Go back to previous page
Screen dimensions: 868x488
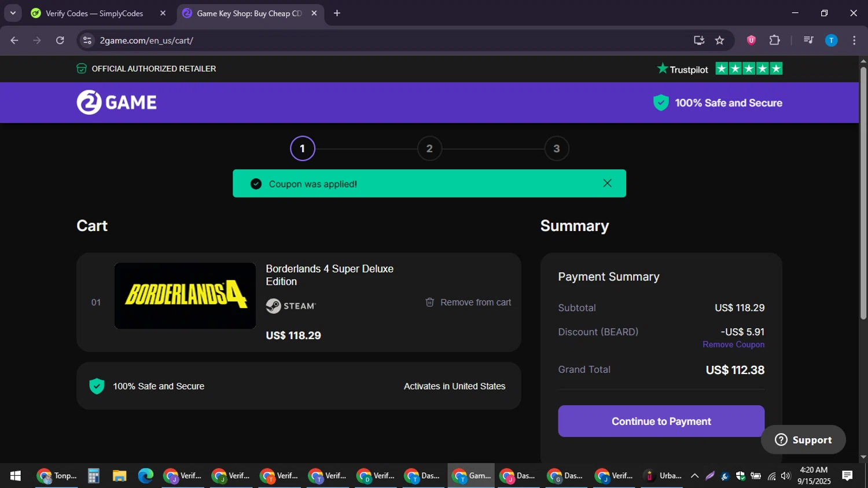tap(14, 40)
